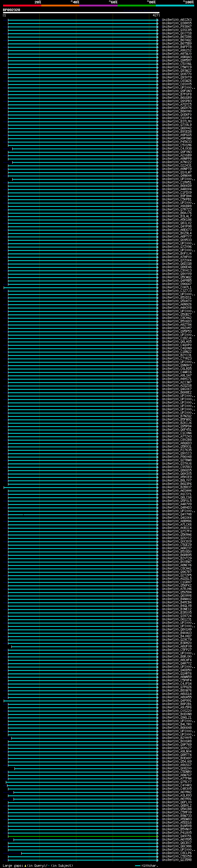197x868 pixels.
Task: Select the UniRef100_A7TFN4 label
Action: [177, 778]
